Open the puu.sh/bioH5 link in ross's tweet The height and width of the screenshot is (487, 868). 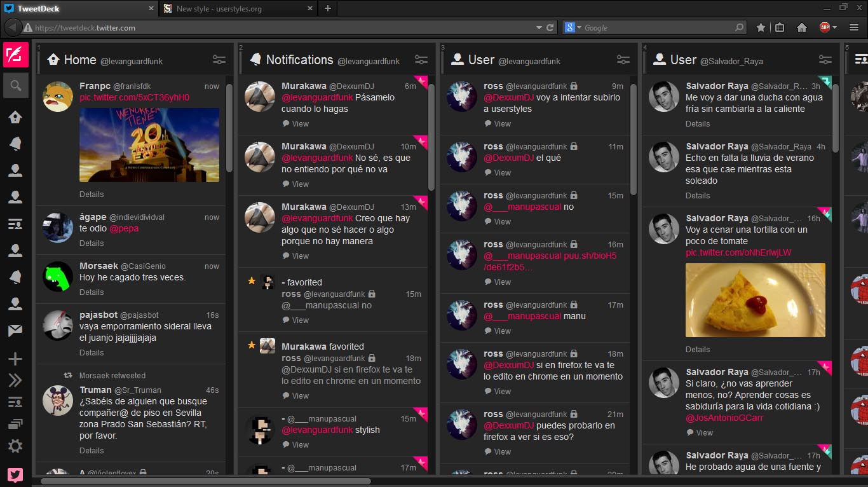point(550,261)
